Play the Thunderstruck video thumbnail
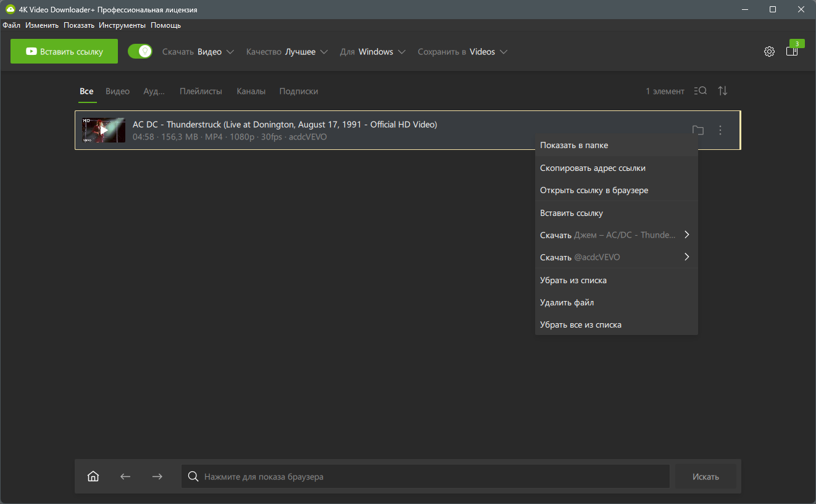 (104, 130)
